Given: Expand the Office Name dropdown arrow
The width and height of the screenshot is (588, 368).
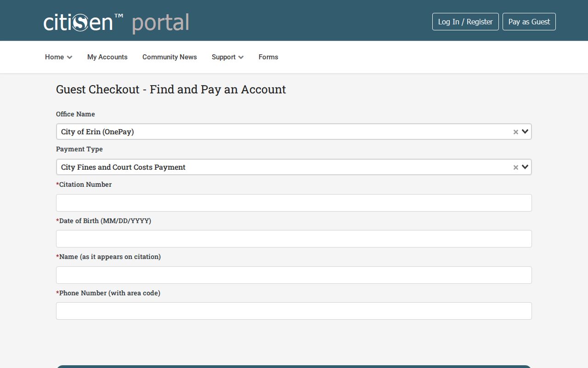Looking at the screenshot, I should tap(526, 132).
